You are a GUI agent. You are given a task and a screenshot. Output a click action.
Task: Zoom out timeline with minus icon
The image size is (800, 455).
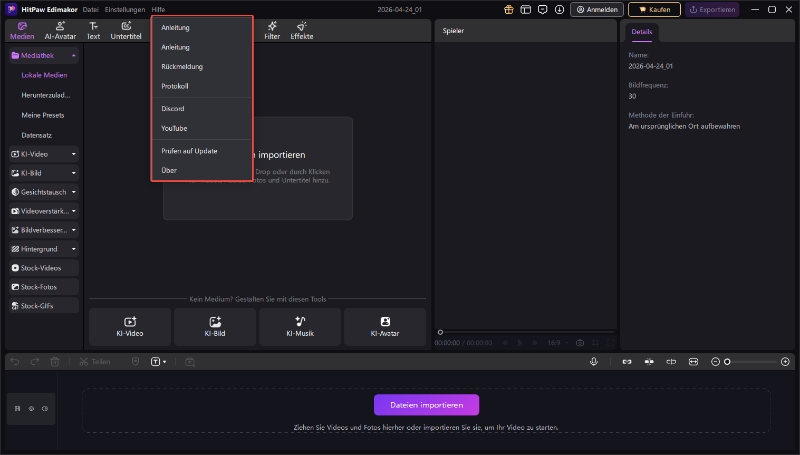pos(715,362)
